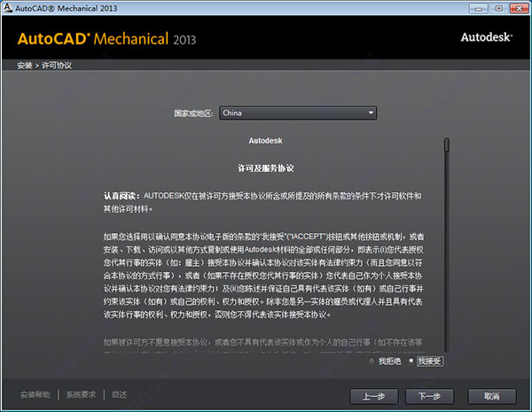
Task: Click the 许可协议 breadcrumb label
Action: 57,66
